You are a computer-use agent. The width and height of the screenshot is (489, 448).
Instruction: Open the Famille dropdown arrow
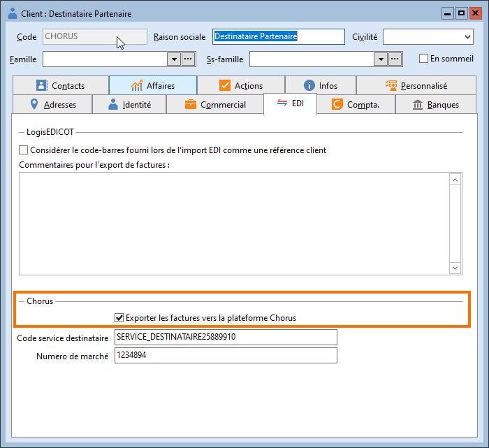tap(174, 59)
